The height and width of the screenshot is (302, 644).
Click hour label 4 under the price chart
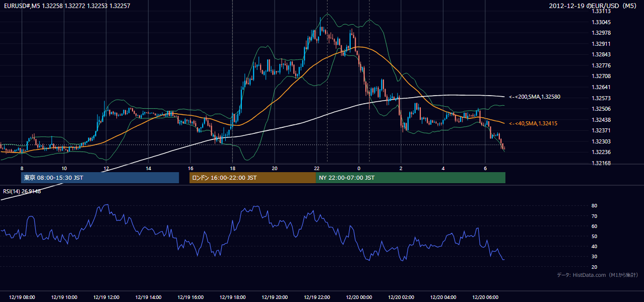(x=443, y=168)
